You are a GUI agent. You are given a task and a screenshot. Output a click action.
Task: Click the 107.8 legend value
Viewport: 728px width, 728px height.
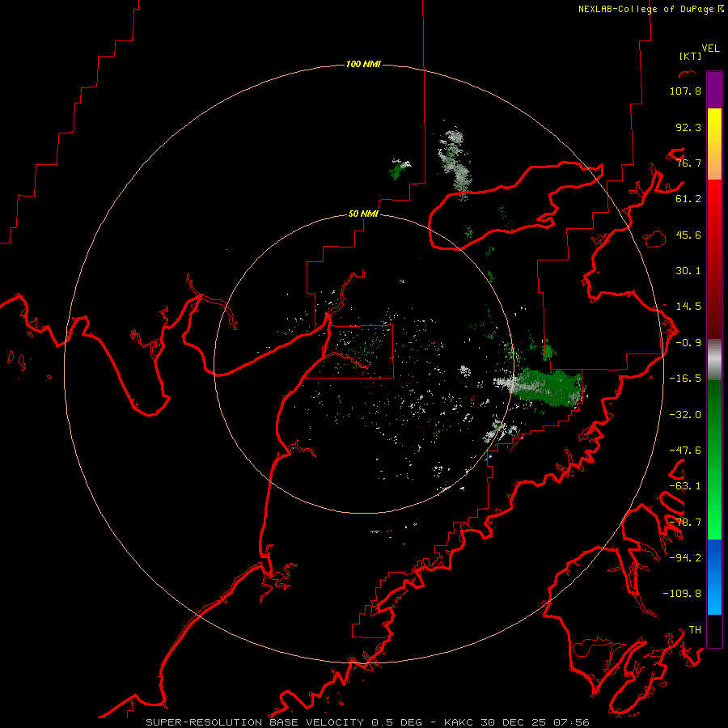tap(685, 91)
